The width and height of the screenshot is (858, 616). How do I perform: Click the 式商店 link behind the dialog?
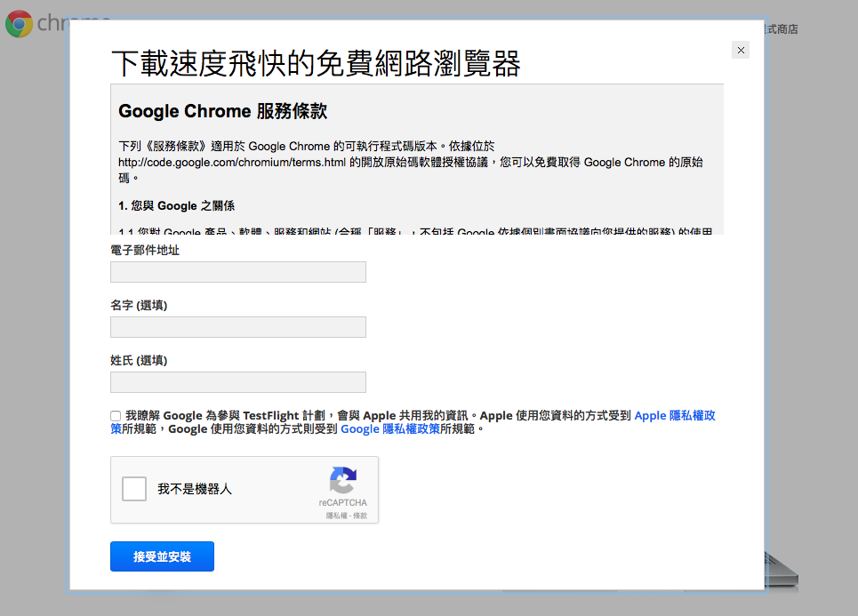pos(781,29)
